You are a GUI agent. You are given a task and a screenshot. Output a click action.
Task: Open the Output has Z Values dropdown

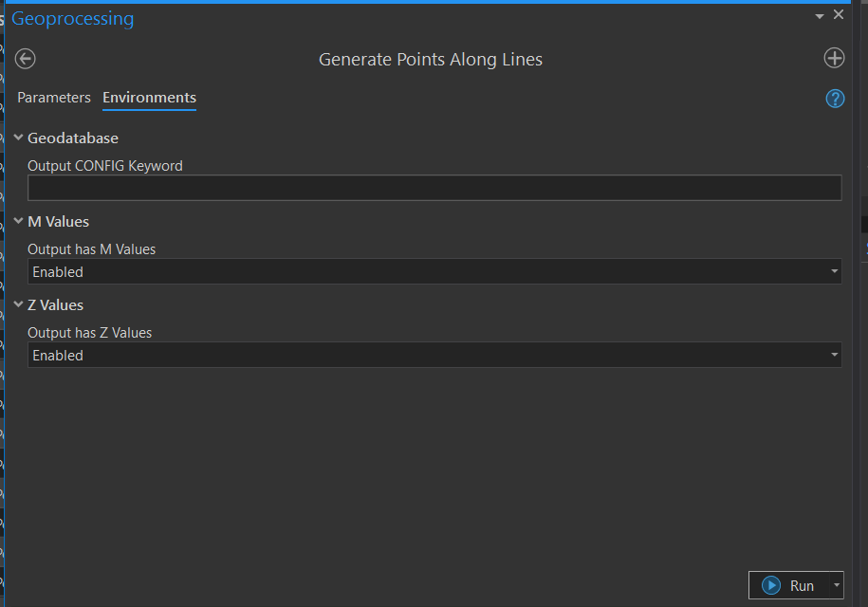834,355
